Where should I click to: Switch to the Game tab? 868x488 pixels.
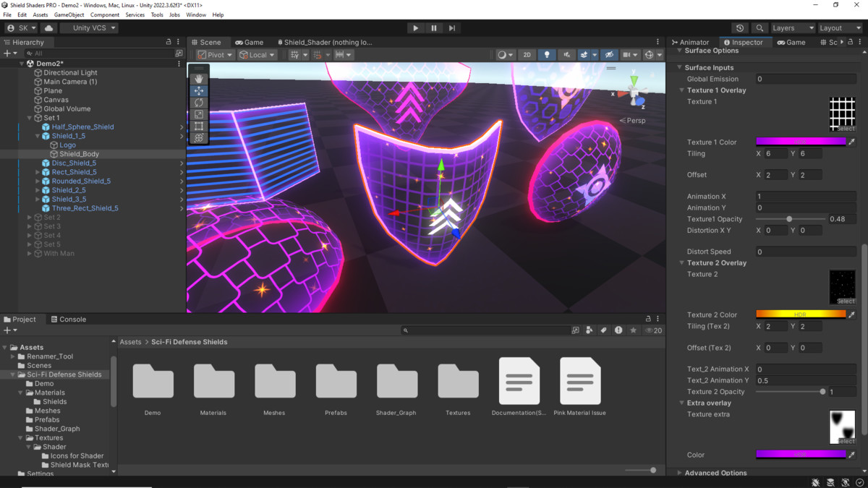pyautogui.click(x=249, y=42)
